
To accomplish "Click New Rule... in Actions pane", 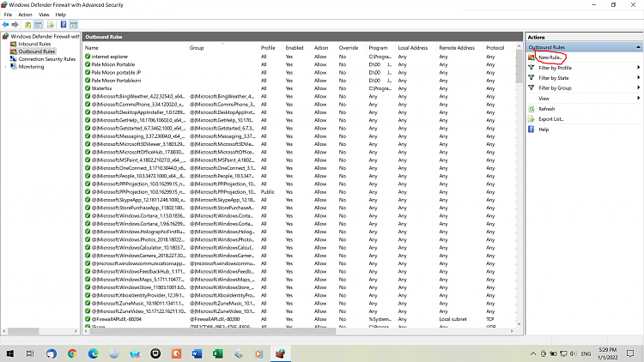I will point(550,57).
